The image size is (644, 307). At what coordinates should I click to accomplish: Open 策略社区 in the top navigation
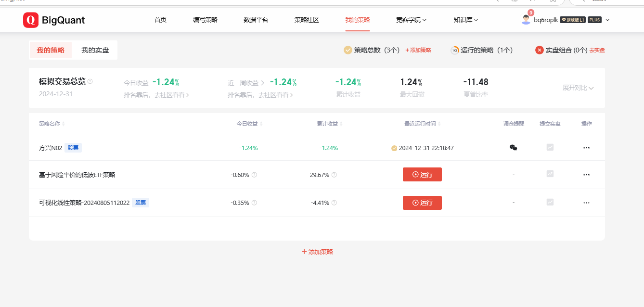click(x=307, y=20)
